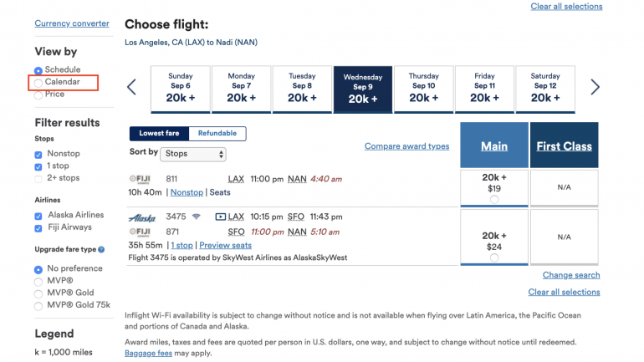Click the Compare award types link
The image size is (644, 362).
point(406,146)
